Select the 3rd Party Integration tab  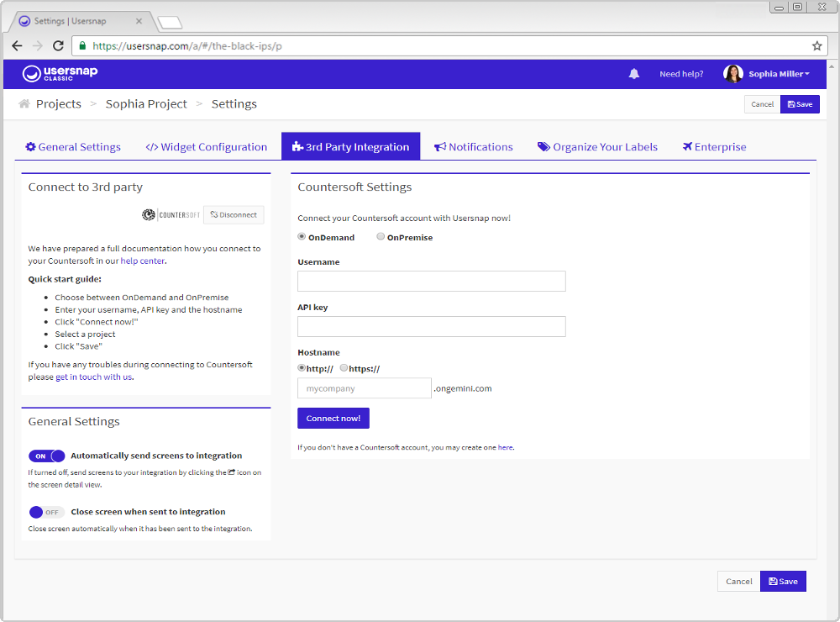(350, 146)
